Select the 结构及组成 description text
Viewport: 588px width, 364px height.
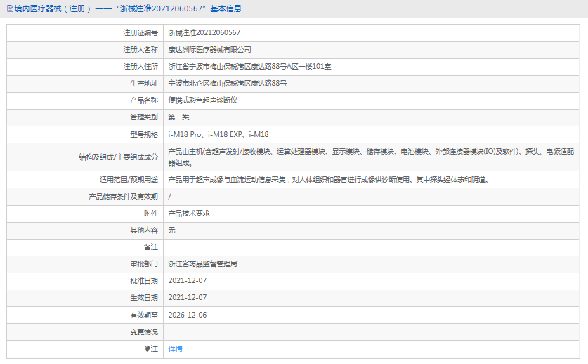371,157
